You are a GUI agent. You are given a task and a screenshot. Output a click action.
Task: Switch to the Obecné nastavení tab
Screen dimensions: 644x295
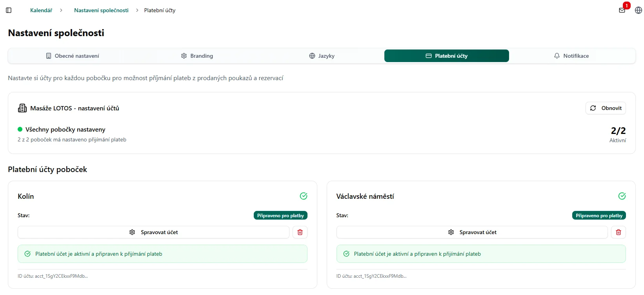[73, 56]
